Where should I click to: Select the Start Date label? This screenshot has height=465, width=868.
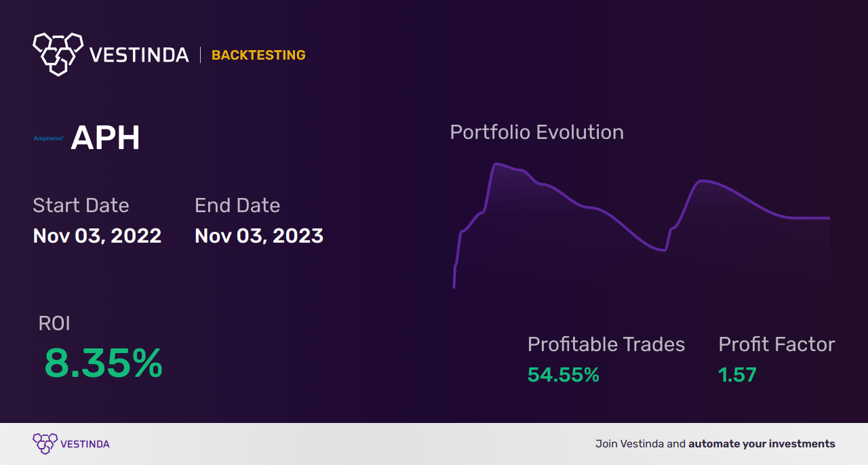pyautogui.click(x=81, y=205)
